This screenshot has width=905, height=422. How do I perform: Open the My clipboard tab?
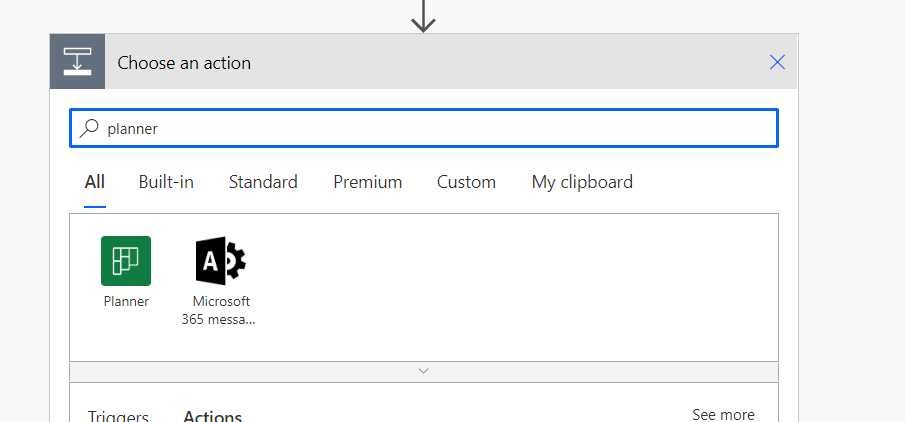[582, 182]
